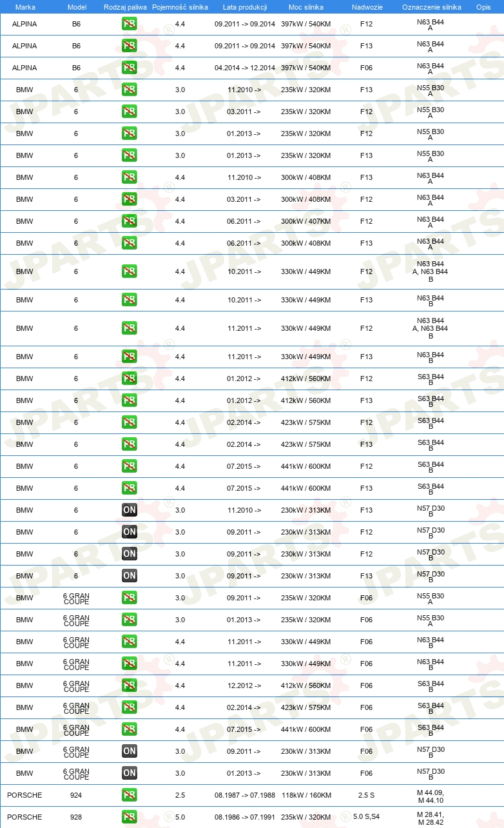This screenshot has width=504, height=828.
Task: Click the engine capacity value 2.5
Action: coord(180,796)
